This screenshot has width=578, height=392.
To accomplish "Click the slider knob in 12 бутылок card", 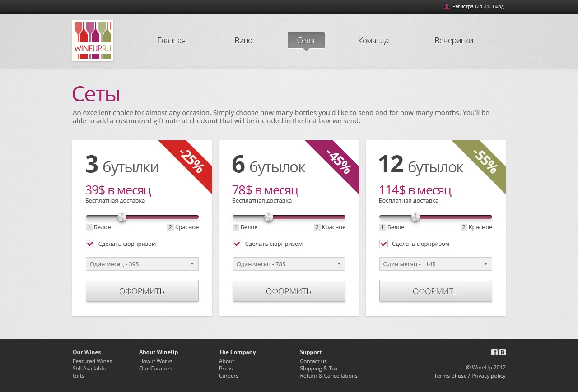I will [415, 217].
